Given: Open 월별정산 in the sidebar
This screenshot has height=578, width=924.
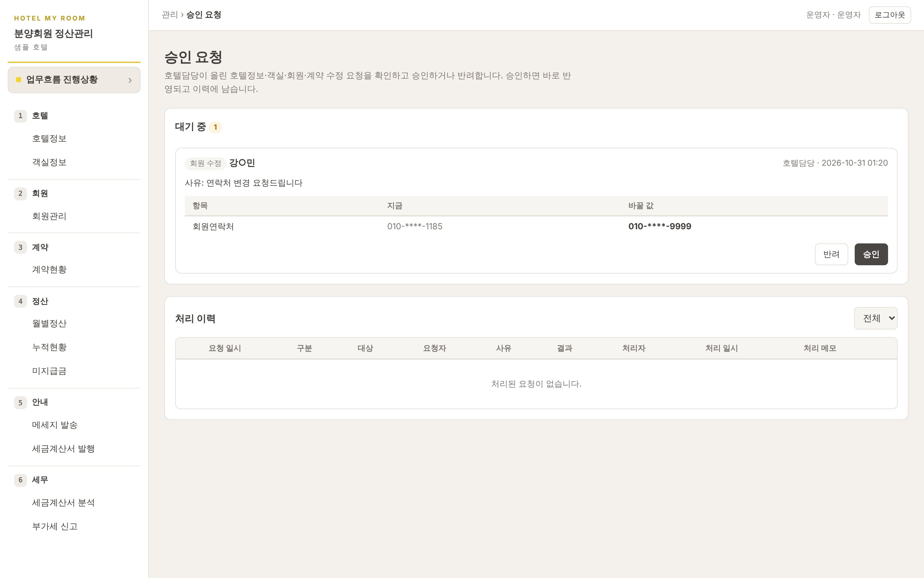Looking at the screenshot, I should [49, 323].
